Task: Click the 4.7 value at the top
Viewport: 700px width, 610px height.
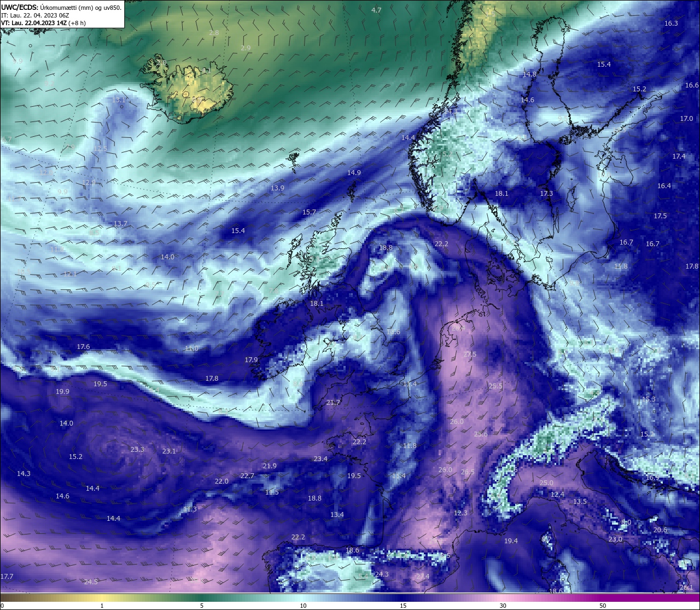Action: 376,10
